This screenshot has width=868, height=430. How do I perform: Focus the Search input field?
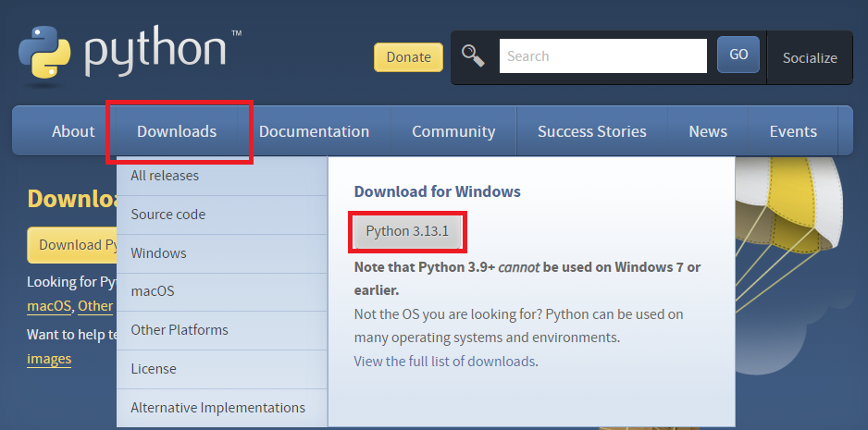point(602,55)
